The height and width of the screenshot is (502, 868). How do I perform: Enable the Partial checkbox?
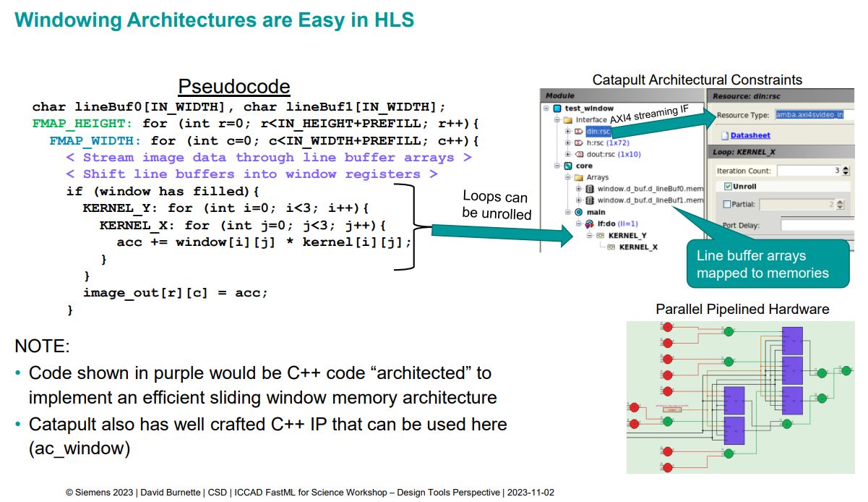tap(727, 204)
